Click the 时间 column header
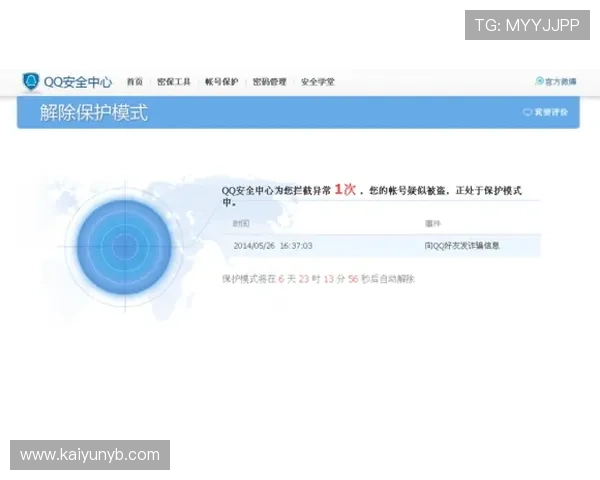This screenshot has height=480, width=600. point(241,224)
